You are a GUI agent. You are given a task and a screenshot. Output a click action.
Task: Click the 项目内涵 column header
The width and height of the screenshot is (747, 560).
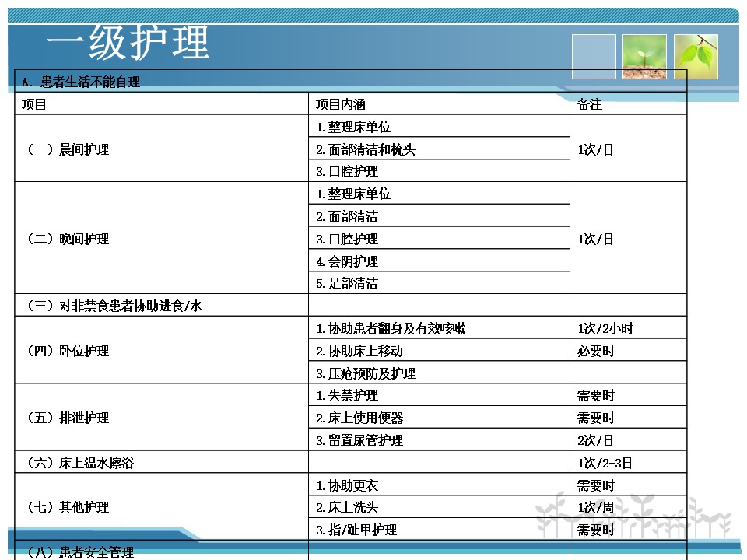pos(439,103)
